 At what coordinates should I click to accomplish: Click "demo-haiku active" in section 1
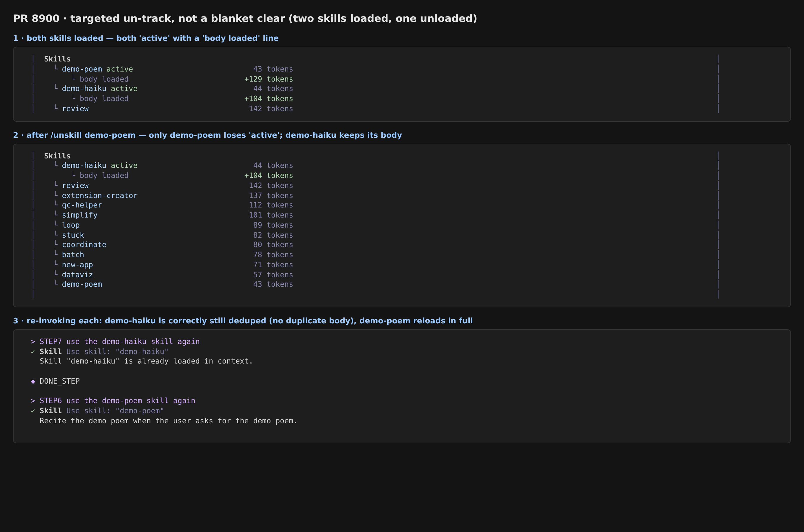pos(100,89)
